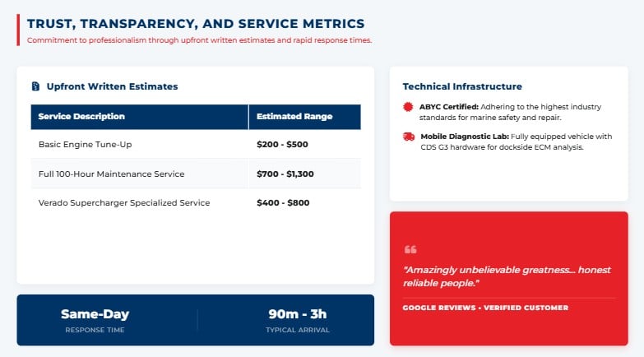Click the Same-Day response time metric
Image resolution: width=644 pixels, height=357 pixels.
tap(95, 321)
